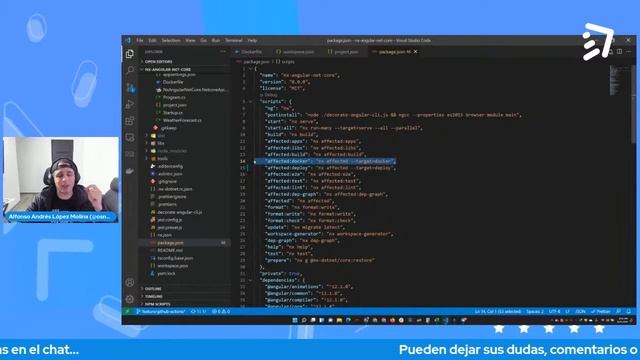Expand the NPM Scripts section
This screenshot has width=640, height=360.
click(x=184, y=304)
